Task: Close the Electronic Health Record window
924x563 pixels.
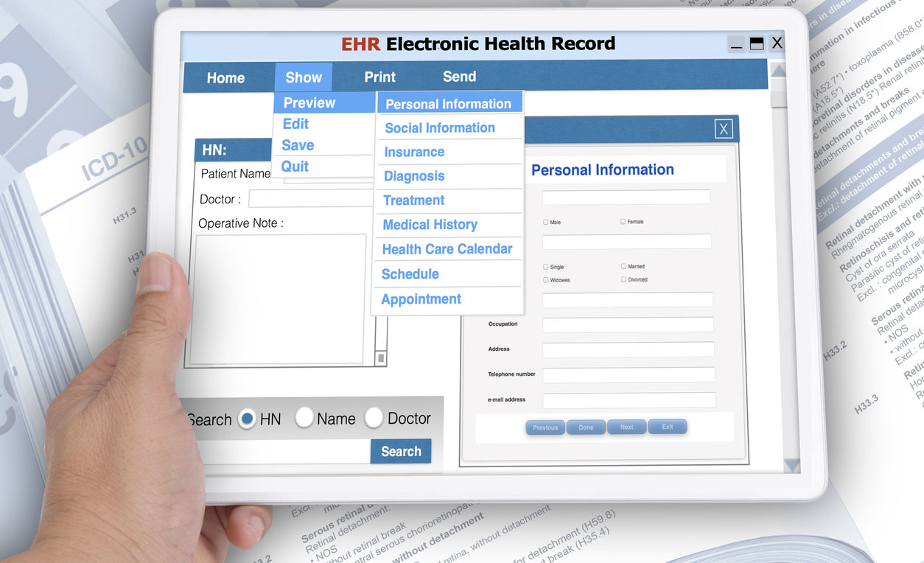Action: pos(777,43)
